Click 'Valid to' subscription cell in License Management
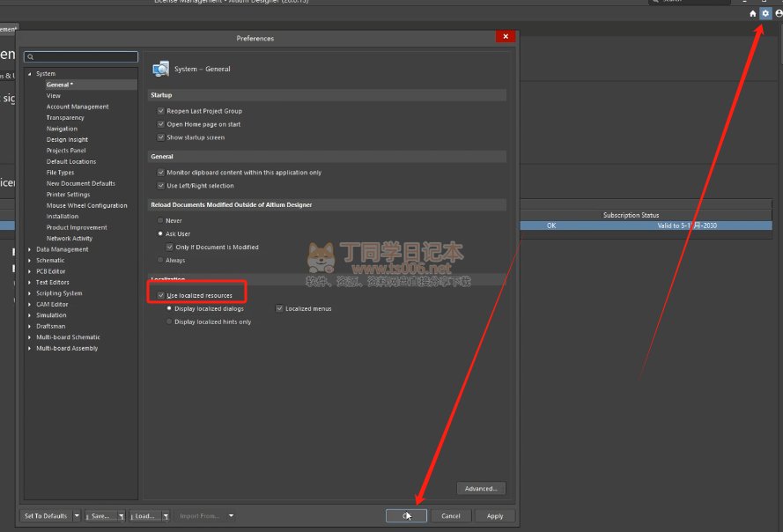 pyautogui.click(x=687, y=225)
